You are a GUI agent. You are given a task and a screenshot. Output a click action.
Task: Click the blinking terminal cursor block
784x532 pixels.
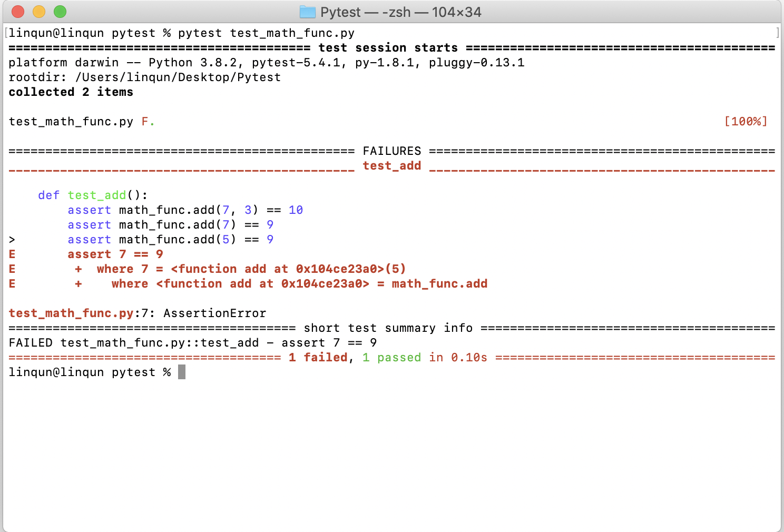point(182,372)
